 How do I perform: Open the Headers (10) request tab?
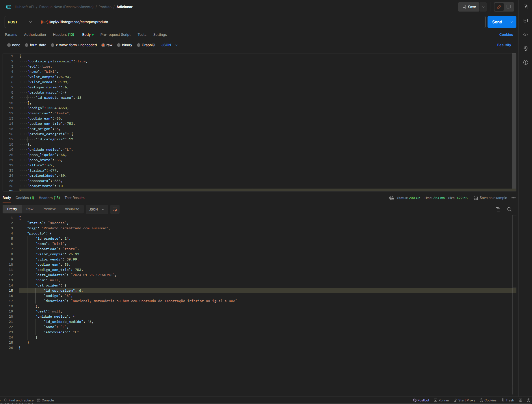[x=64, y=35]
